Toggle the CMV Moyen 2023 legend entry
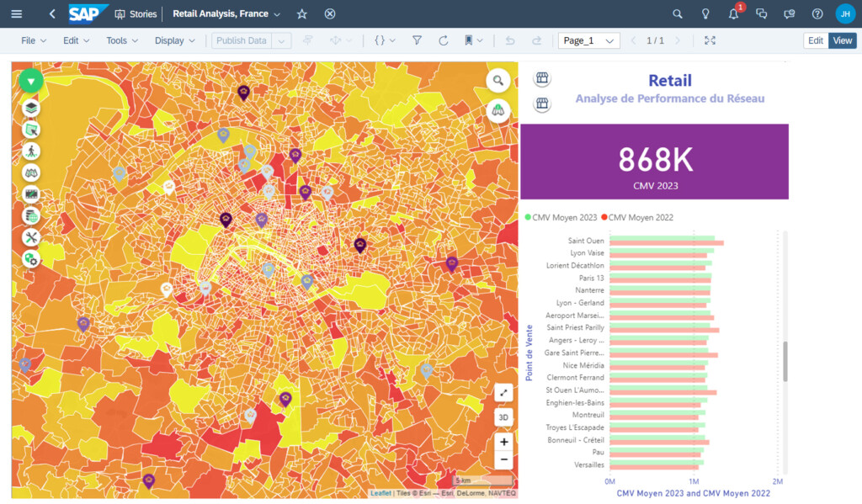This screenshot has height=504, width=862. click(x=561, y=218)
